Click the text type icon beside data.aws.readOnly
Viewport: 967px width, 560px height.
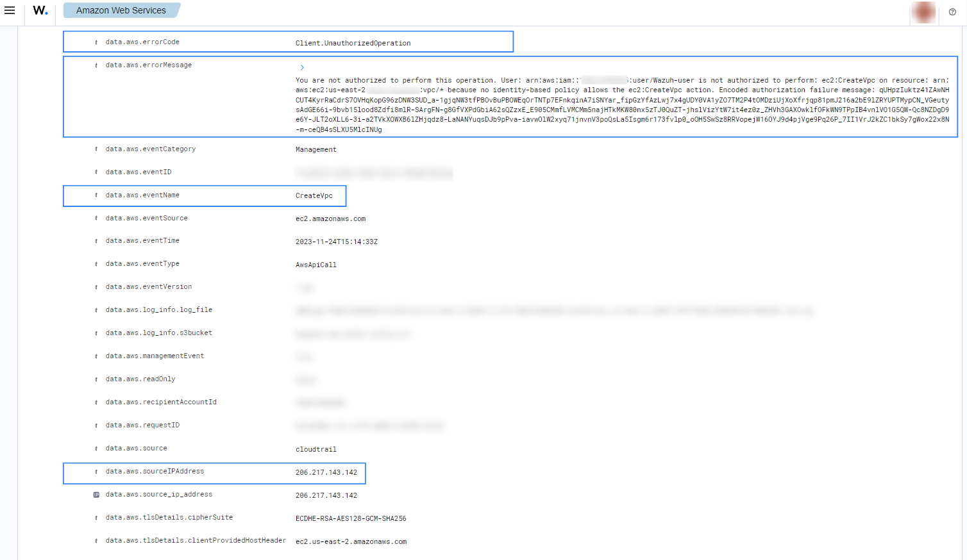(x=96, y=379)
